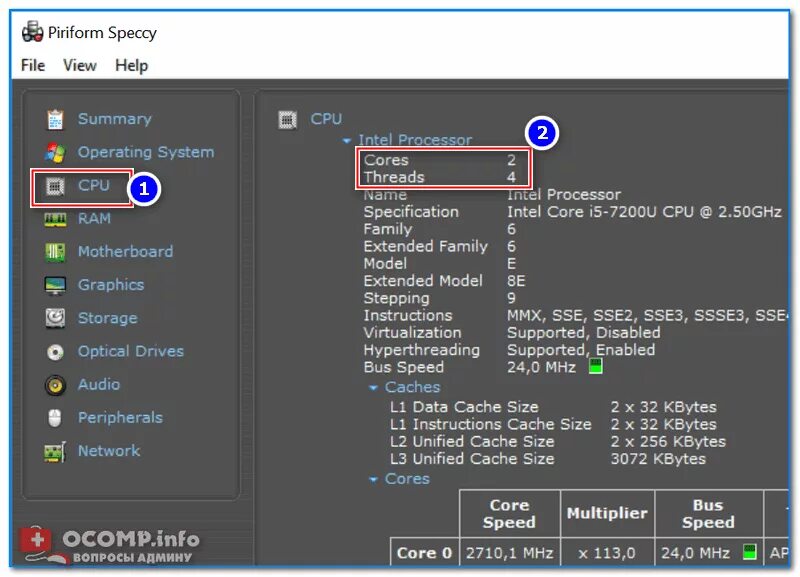Select the Instructions row
This screenshot has height=577, width=800.
click(575, 315)
